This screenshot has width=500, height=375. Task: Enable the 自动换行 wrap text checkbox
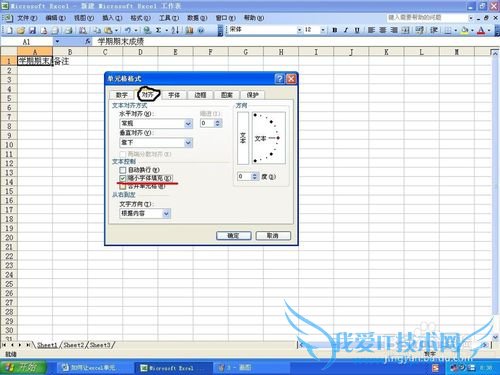(x=123, y=170)
